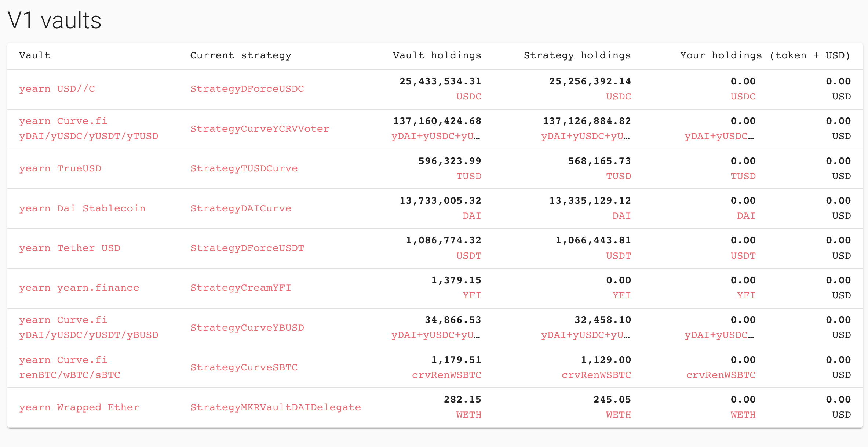868x447 pixels.
Task: Open StrategyCurveYBUSD strategy link
Action: click(x=247, y=328)
